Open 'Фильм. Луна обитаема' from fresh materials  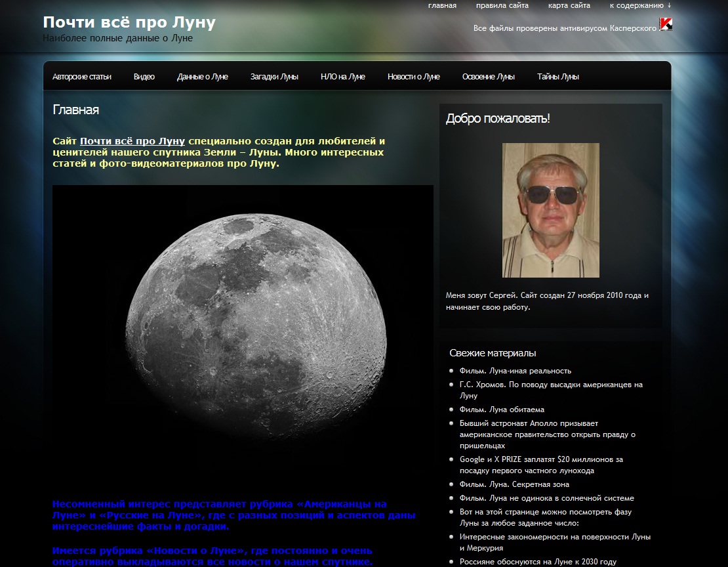(x=502, y=409)
